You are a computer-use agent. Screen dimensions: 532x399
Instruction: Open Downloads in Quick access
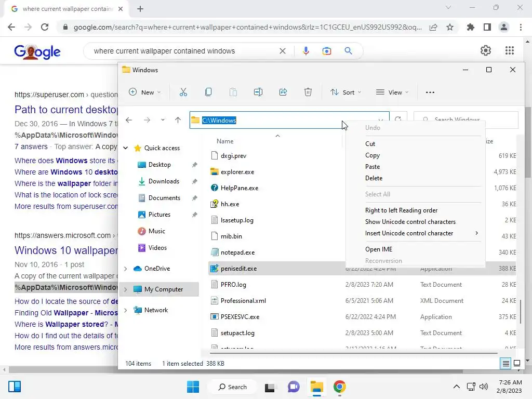click(x=164, y=181)
